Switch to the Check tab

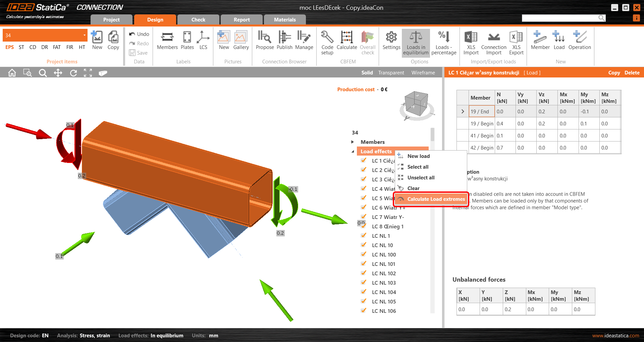(198, 19)
